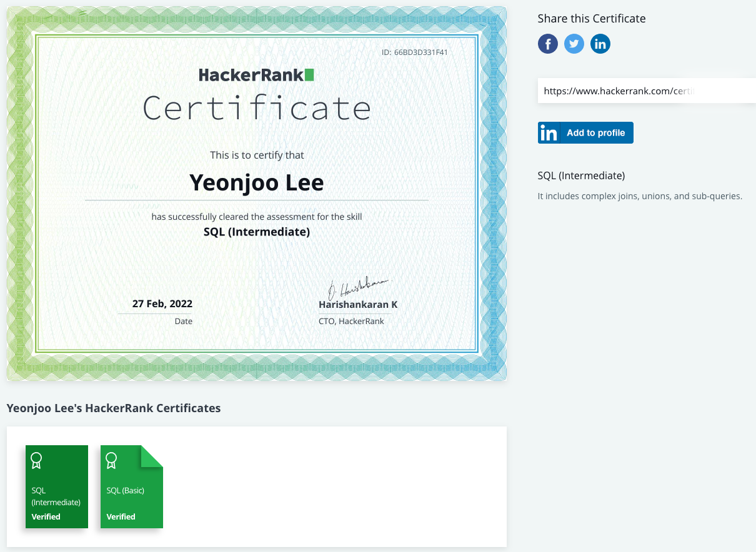Click the ribbon icon on SQL (Intermediate) card
The width and height of the screenshot is (756, 552).
[37, 460]
